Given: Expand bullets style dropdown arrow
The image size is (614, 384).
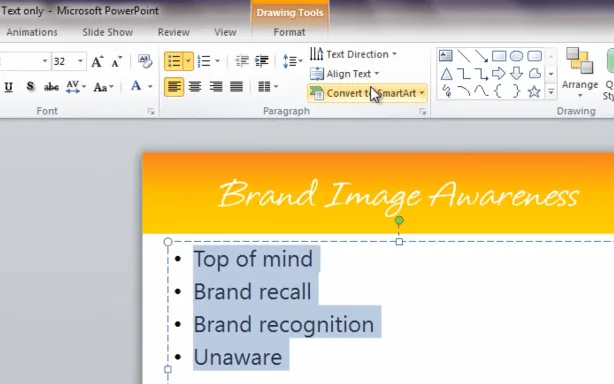Looking at the screenshot, I should [188, 61].
